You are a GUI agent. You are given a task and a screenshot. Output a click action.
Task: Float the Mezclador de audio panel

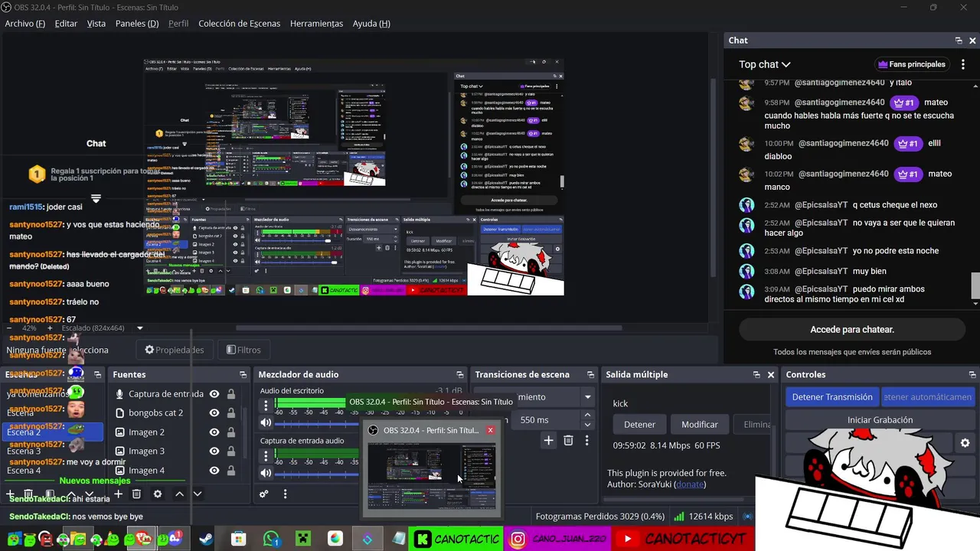click(459, 374)
